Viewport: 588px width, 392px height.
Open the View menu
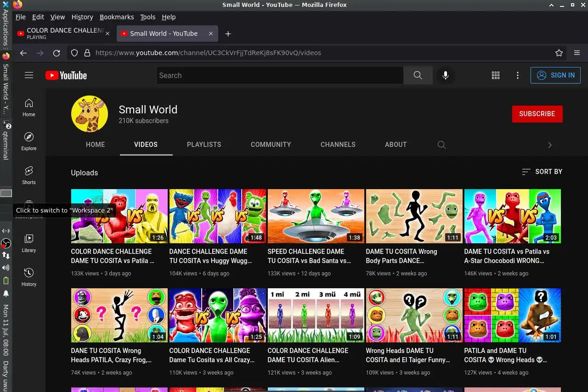tap(57, 17)
